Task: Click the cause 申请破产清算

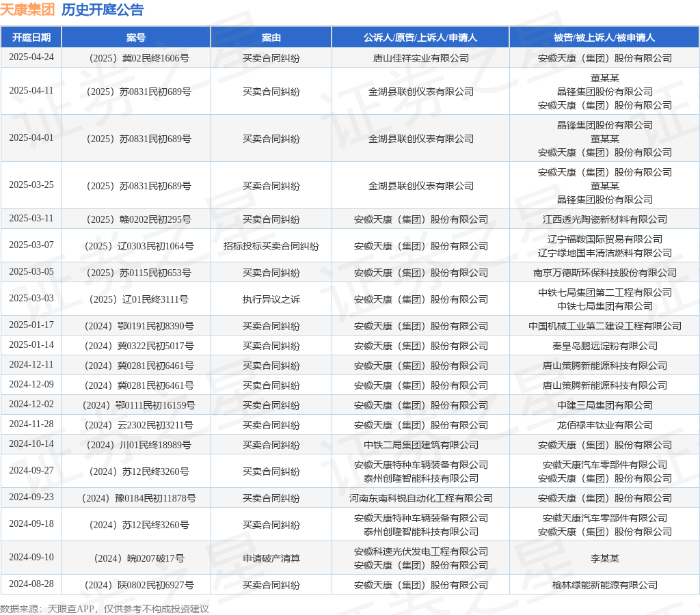Action: (271, 558)
